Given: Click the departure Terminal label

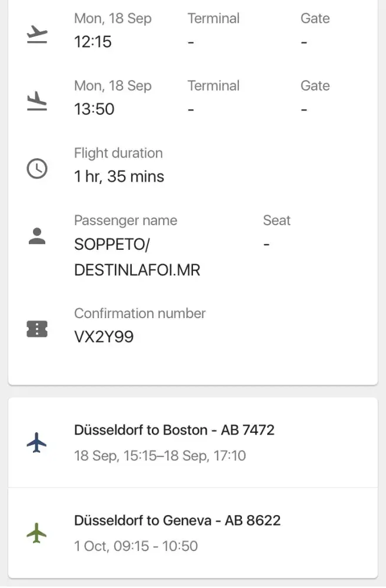Looking at the screenshot, I should pyautogui.click(x=213, y=18).
